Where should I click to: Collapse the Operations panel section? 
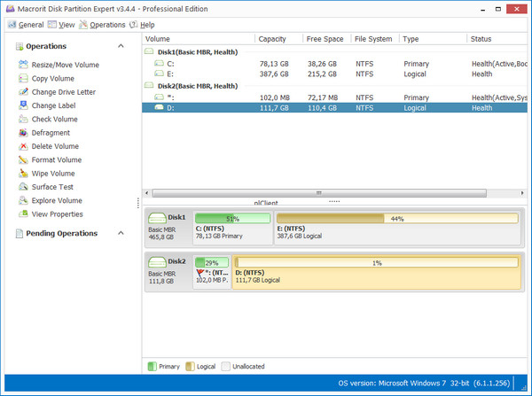click(121, 46)
